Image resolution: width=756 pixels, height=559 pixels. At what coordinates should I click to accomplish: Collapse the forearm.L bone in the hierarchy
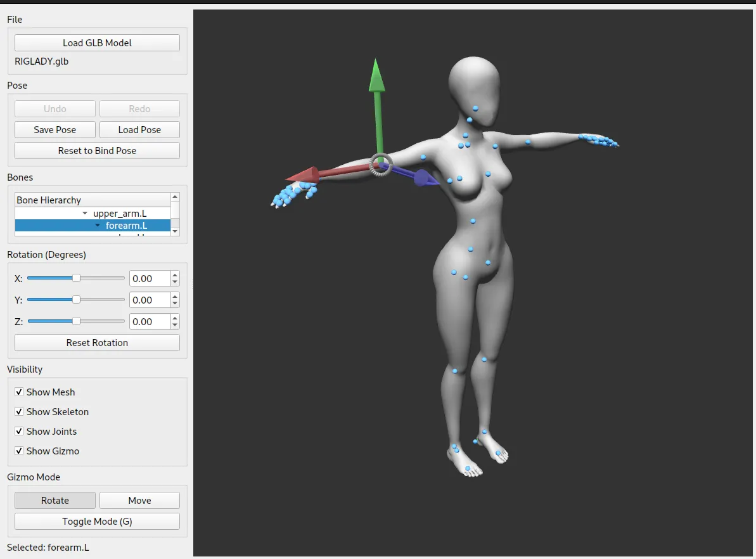click(98, 225)
